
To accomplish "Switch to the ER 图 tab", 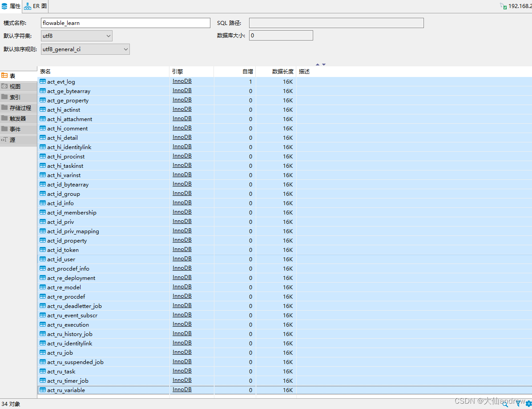I will (x=35, y=6).
